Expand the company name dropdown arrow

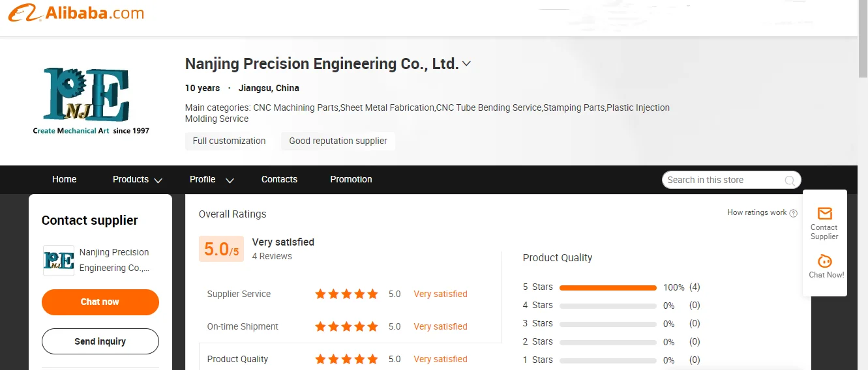pyautogui.click(x=466, y=64)
